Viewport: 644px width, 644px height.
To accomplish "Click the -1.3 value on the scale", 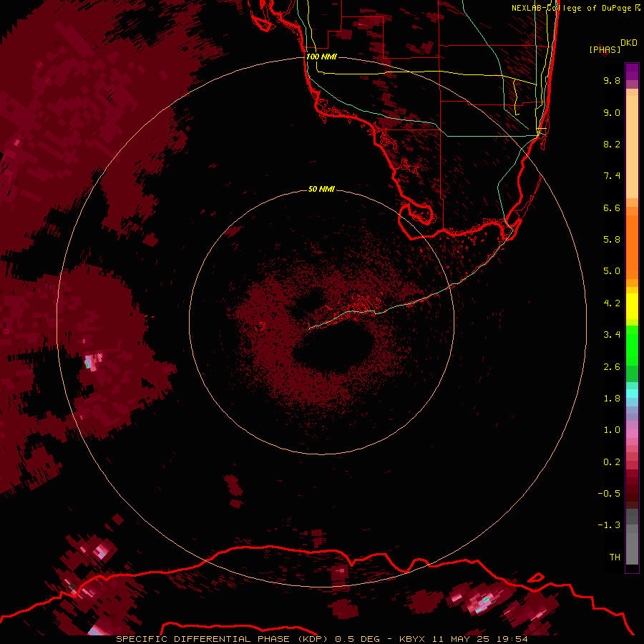I will pos(609,525).
